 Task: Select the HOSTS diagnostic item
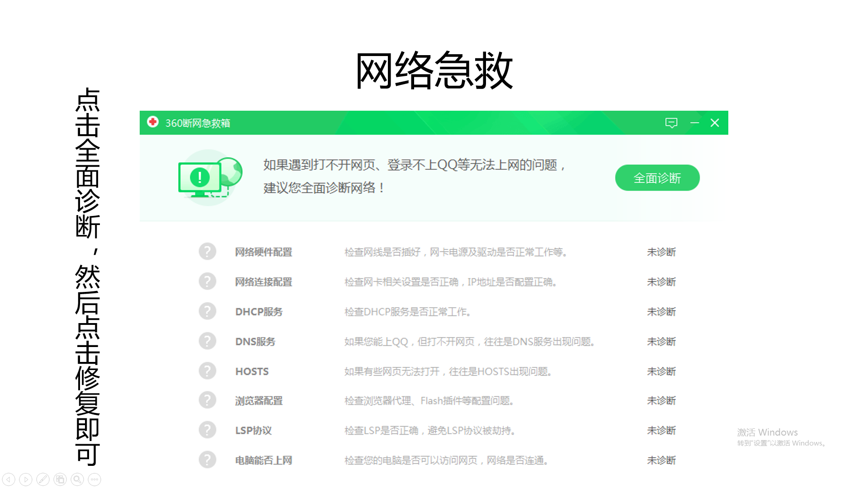[x=252, y=371]
